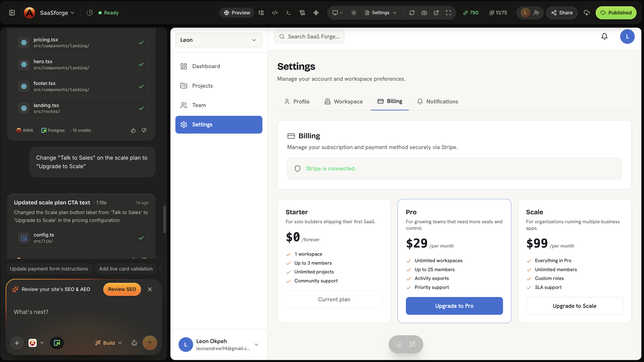Switch to the Profile tab

point(297,101)
